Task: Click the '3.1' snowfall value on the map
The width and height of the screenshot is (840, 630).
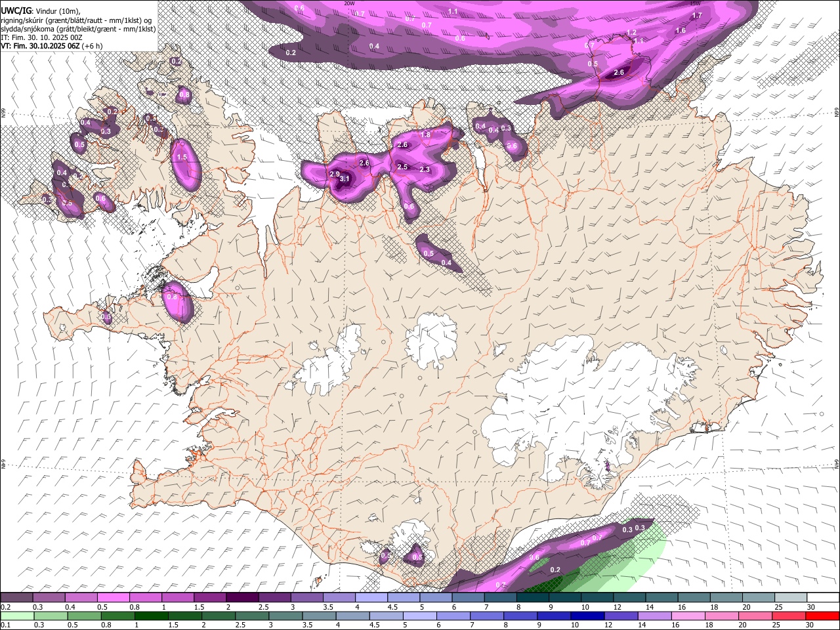Action: (x=345, y=178)
